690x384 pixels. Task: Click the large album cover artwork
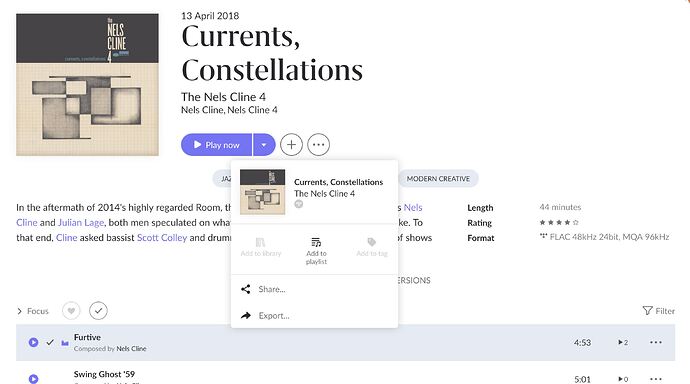88,84
